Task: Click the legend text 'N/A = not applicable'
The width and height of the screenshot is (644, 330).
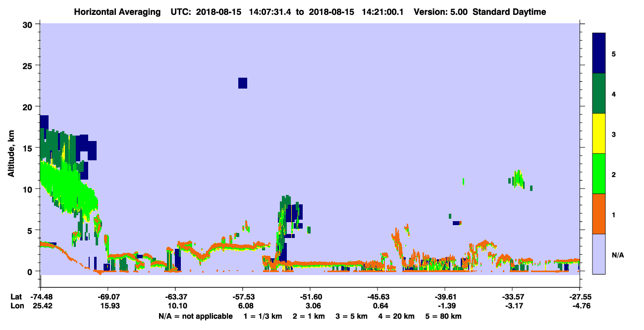Action: pos(195,316)
